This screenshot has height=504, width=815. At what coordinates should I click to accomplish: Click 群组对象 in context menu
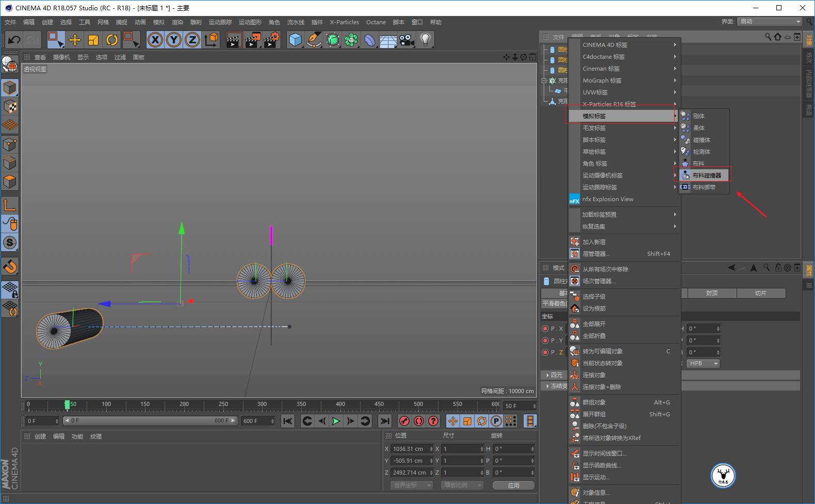tap(624, 402)
